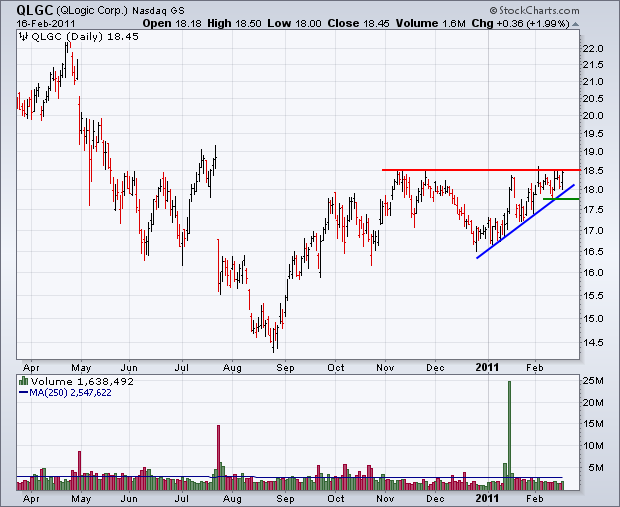This screenshot has width=620, height=507.
Task: Click the 2011 label under the price chart
Action: tap(487, 367)
